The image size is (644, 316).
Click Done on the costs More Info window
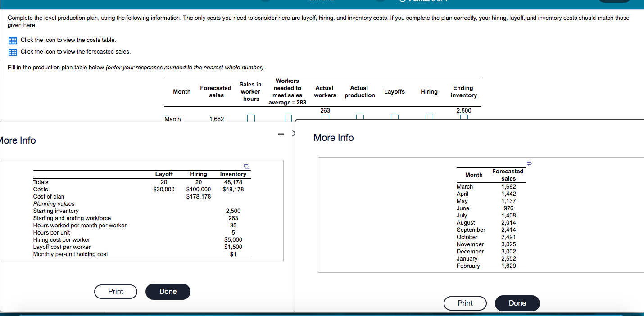[x=168, y=292]
